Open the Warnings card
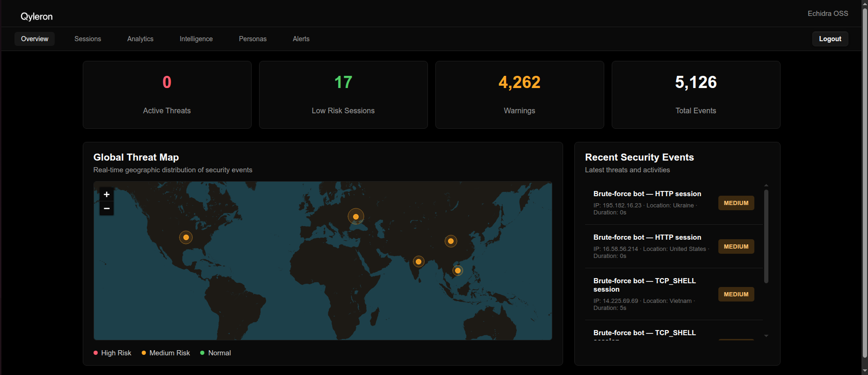Image resolution: width=868 pixels, height=375 pixels. [520, 95]
